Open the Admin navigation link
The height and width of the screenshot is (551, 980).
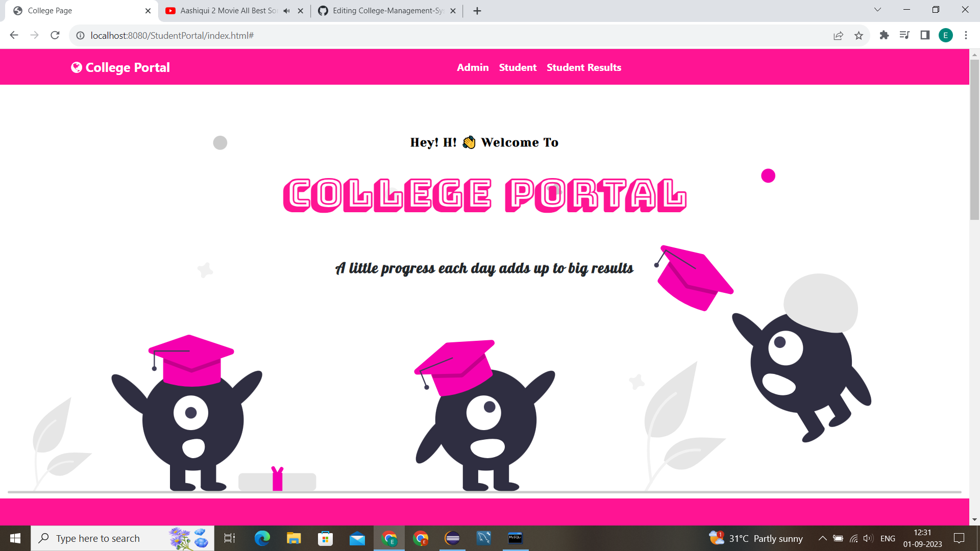coord(472,67)
